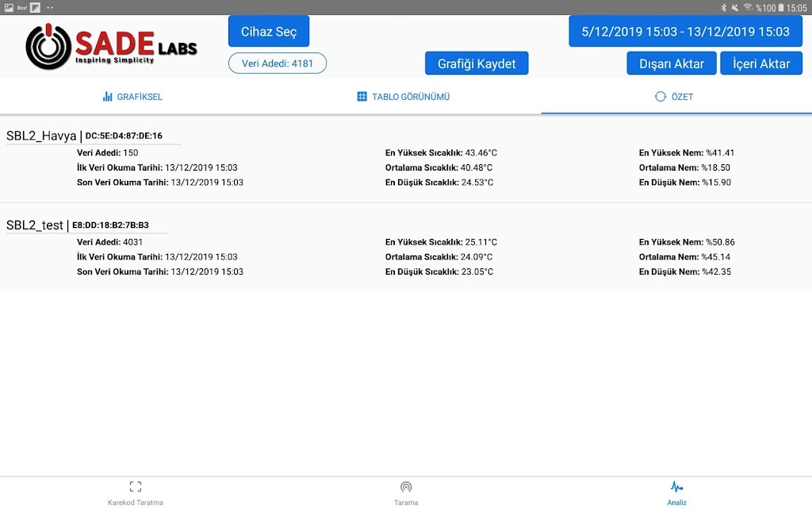Open the date range picker button
The width and height of the screenshot is (812, 508).
pos(685,31)
